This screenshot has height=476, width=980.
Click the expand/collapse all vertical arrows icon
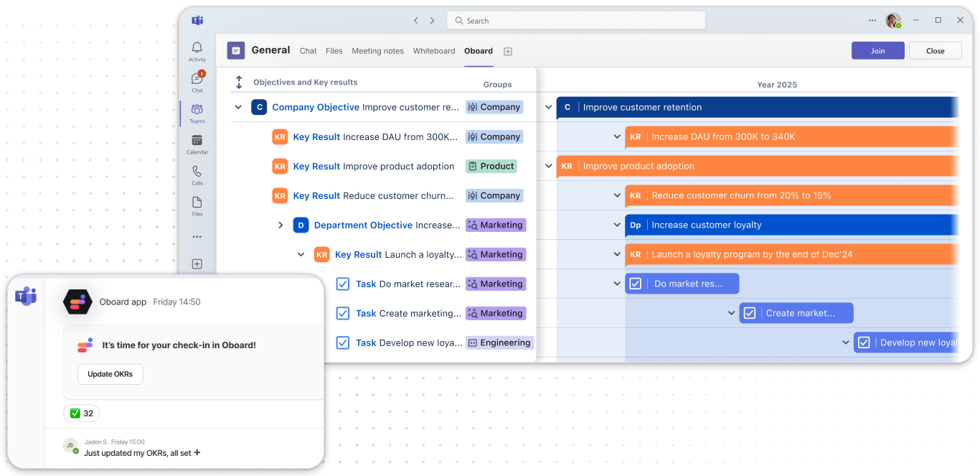point(240,83)
